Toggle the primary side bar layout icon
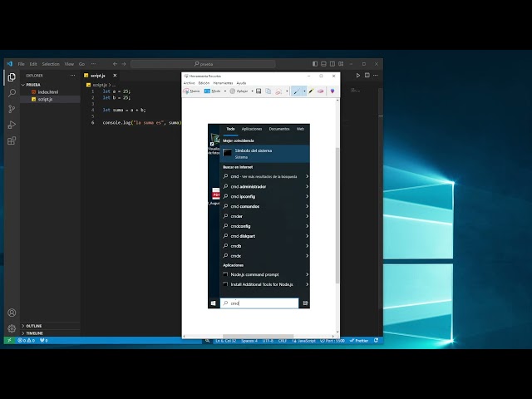Screen dimensions: 532x399 (315, 64)
